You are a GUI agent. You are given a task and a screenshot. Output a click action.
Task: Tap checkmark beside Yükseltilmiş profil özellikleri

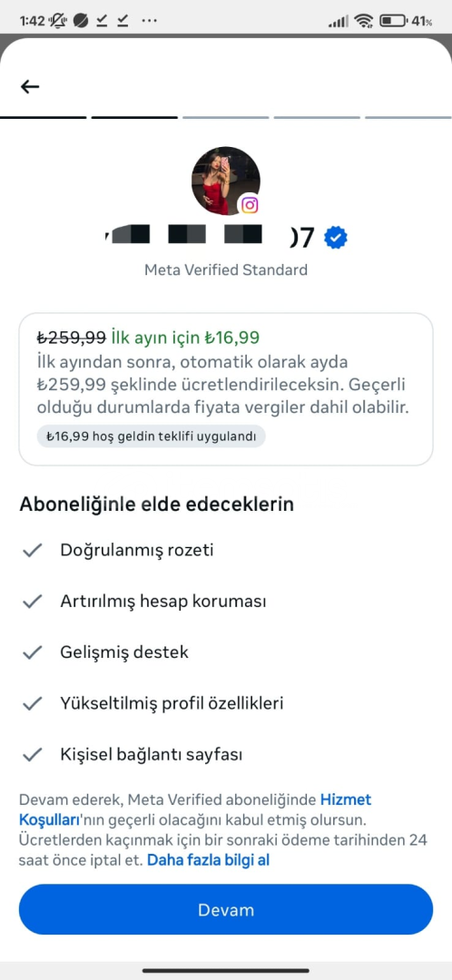click(32, 704)
